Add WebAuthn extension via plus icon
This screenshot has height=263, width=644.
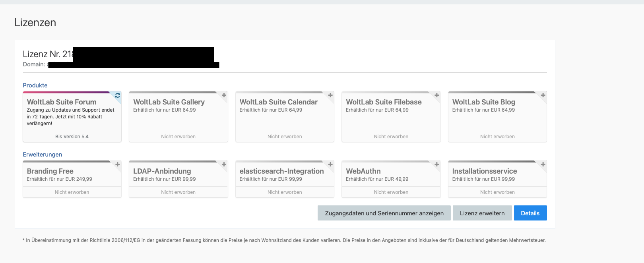(436, 164)
